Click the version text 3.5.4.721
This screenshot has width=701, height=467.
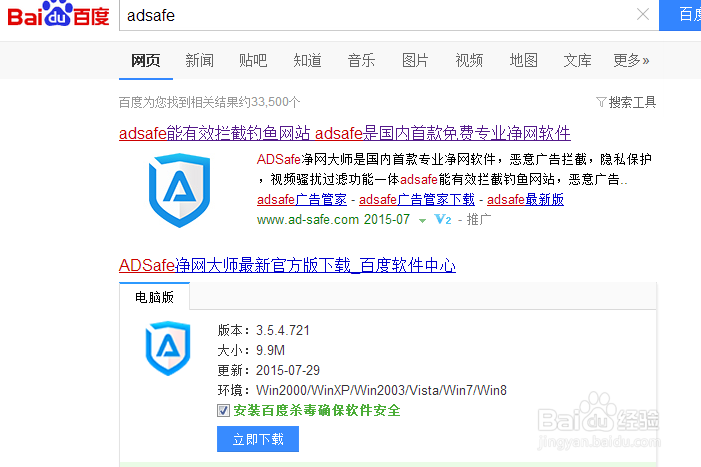click(x=283, y=330)
